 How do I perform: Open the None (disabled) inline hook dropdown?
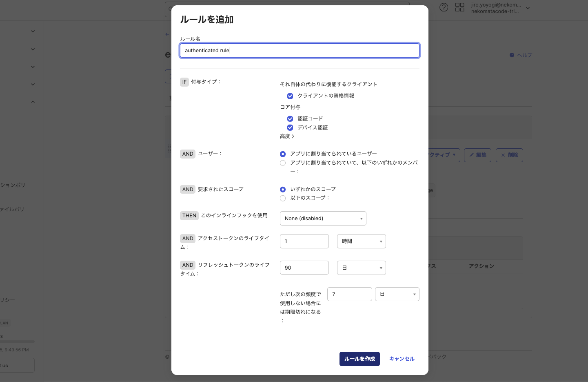tap(323, 218)
